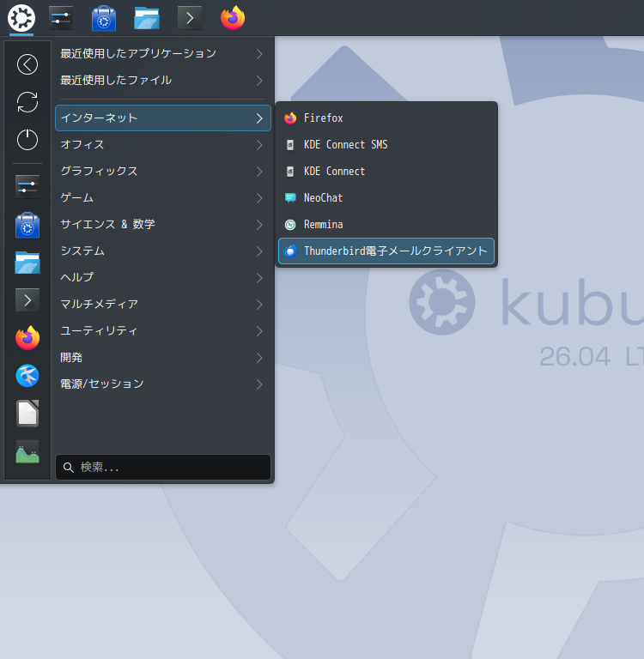Screen dimensions: 644x659
Task: Open Firefox from the top panel
Action: click(233, 18)
